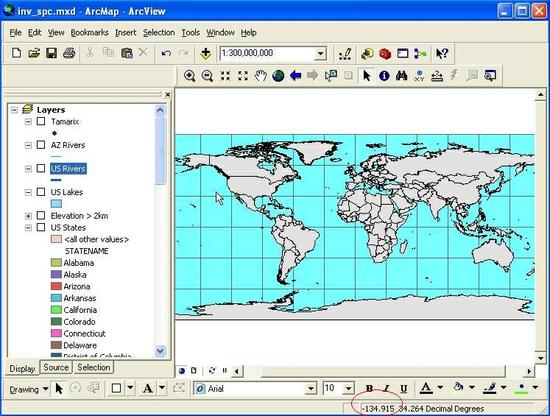This screenshot has width=550, height=416.
Task: Click the What's This help icon
Action: pos(442,54)
